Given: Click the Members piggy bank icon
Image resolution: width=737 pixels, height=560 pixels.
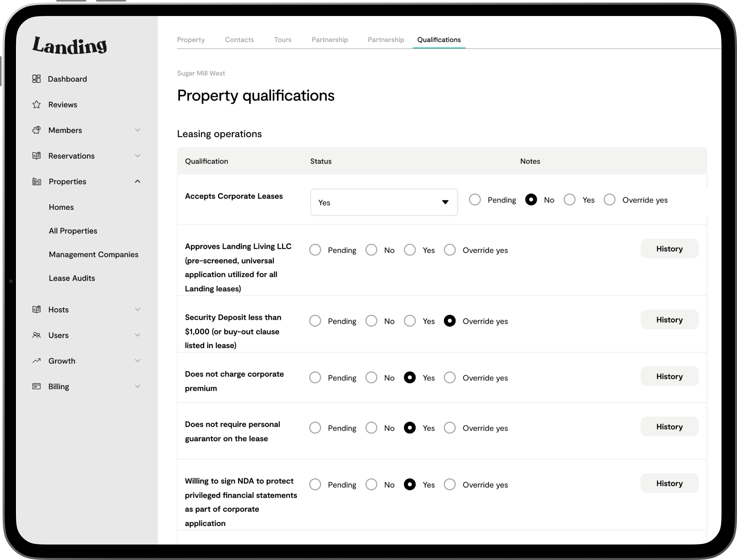Looking at the screenshot, I should (x=36, y=130).
